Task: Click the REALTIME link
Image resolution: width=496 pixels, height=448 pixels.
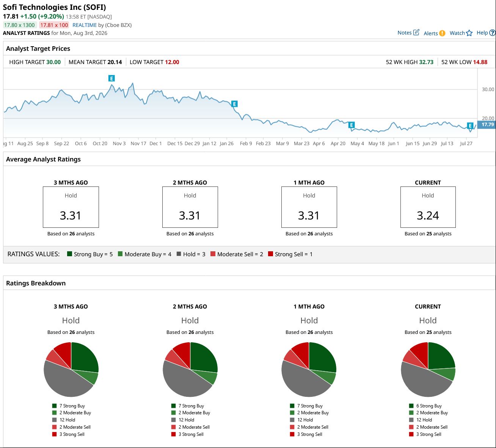Action: pyautogui.click(x=85, y=25)
